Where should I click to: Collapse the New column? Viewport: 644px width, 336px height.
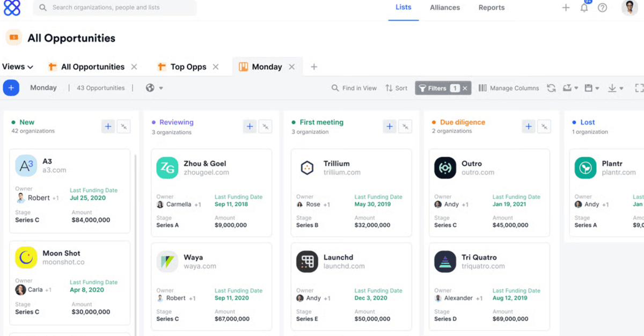(124, 127)
